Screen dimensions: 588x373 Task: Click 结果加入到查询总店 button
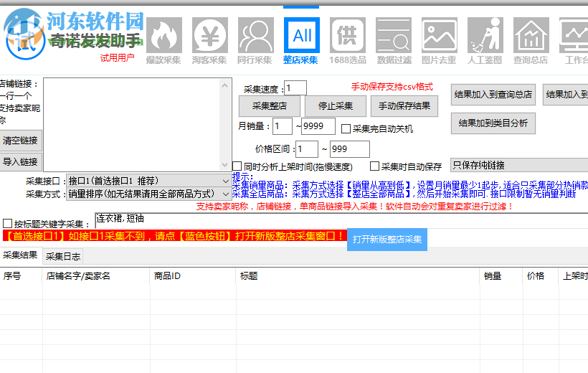click(x=493, y=95)
